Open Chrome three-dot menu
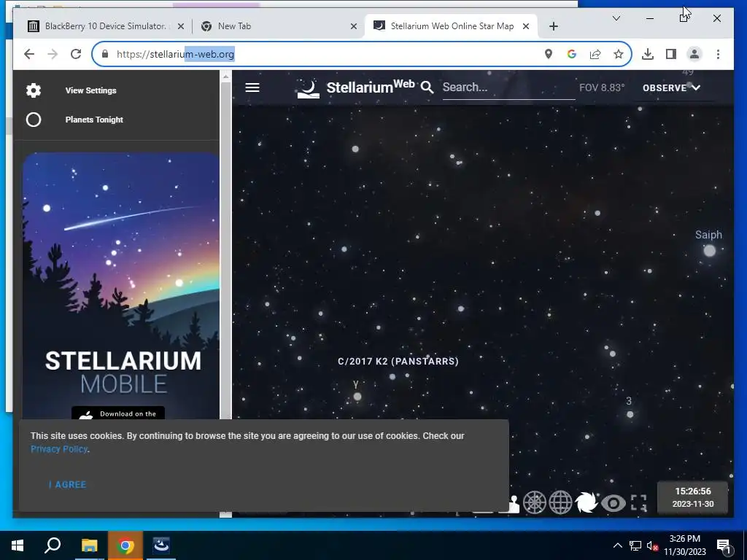The image size is (747, 560). [x=718, y=54]
